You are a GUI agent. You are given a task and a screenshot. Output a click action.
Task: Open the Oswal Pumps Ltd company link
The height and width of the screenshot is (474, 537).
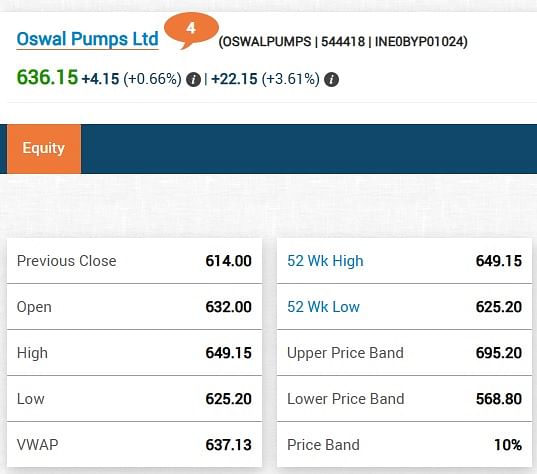point(87,39)
